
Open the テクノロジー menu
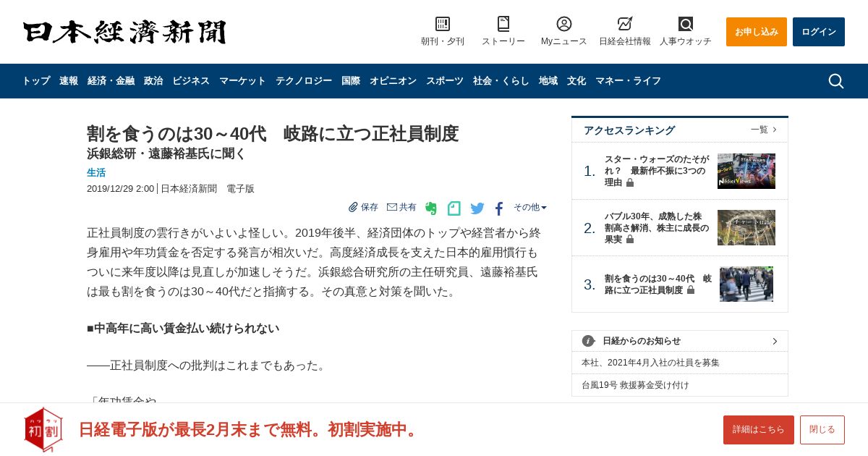304,81
